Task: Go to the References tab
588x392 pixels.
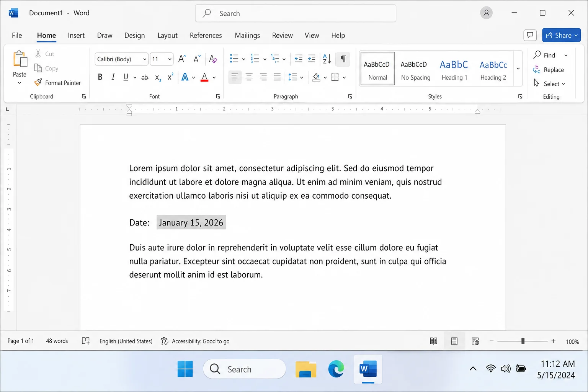Action: [x=206, y=35]
